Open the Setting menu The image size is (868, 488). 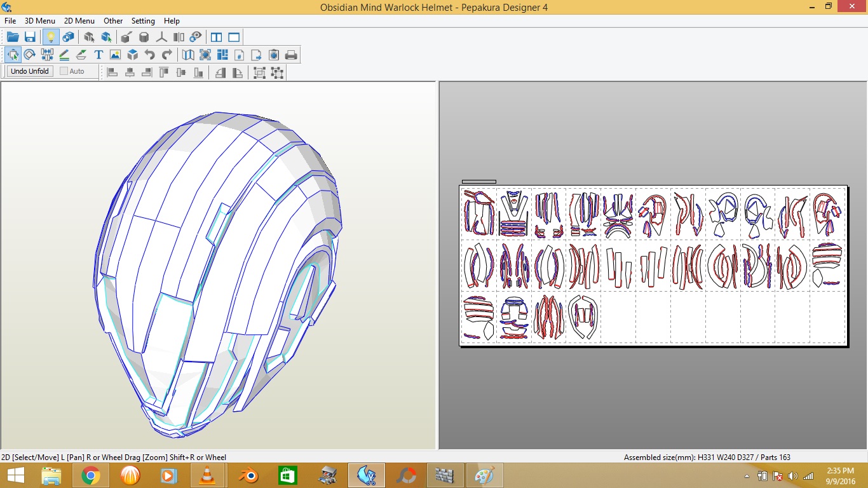tap(143, 21)
